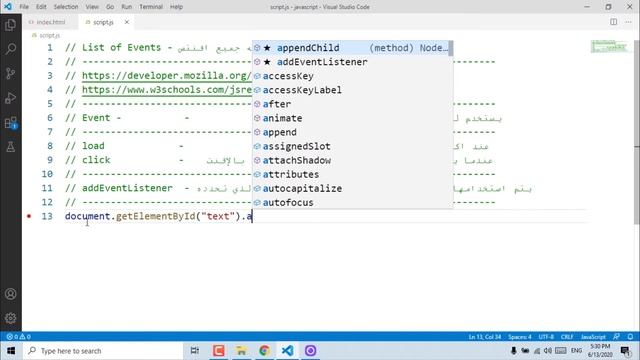
Task: Select autocapitalize suggestion
Action: (x=351, y=189)
